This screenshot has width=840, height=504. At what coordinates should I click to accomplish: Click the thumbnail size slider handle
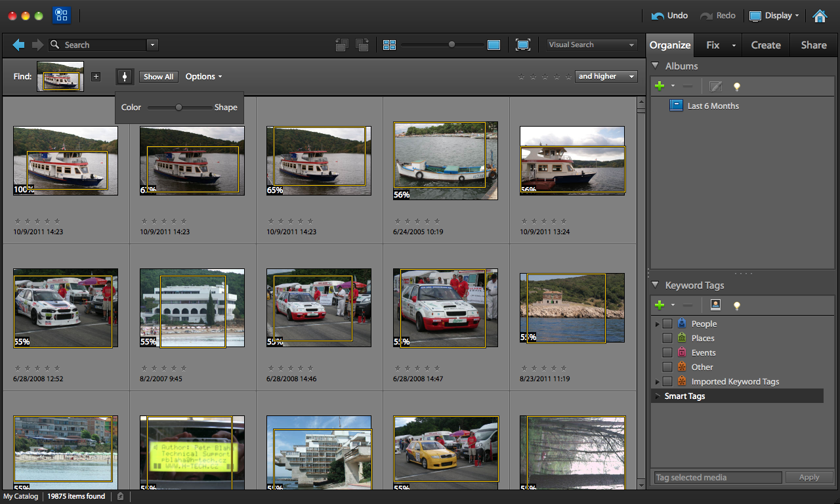pyautogui.click(x=451, y=45)
